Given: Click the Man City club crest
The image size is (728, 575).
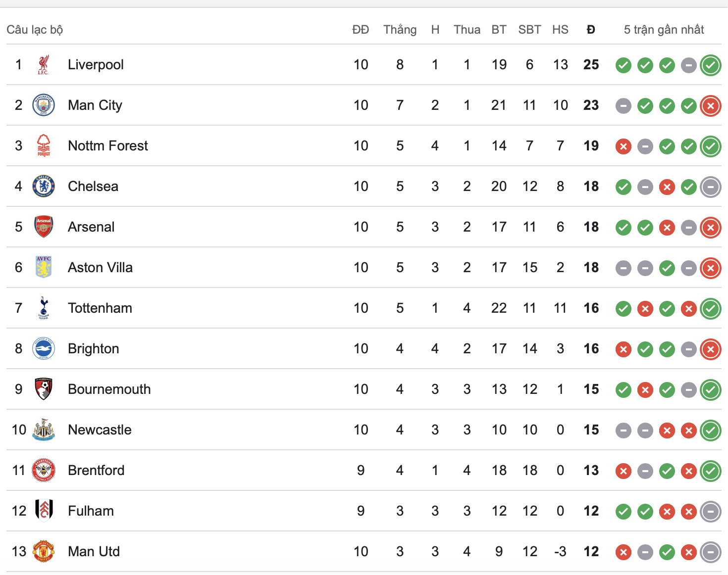Looking at the screenshot, I should [44, 105].
